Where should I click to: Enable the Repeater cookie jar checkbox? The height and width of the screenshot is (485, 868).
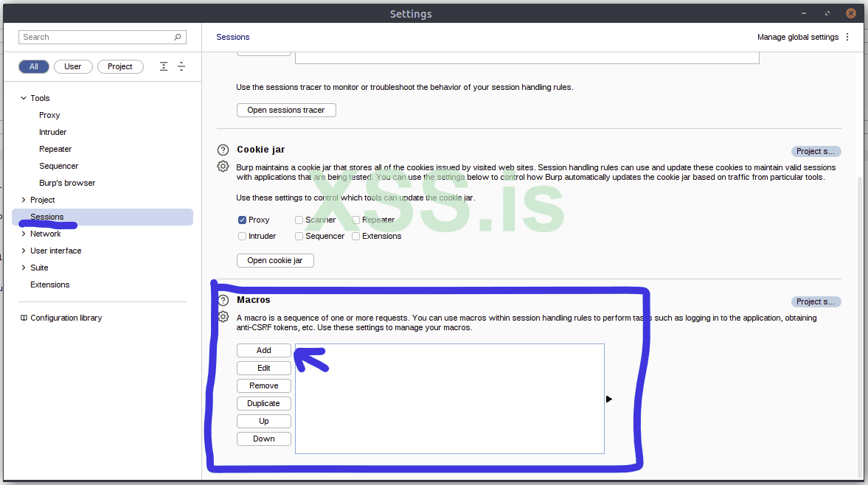pyautogui.click(x=356, y=220)
